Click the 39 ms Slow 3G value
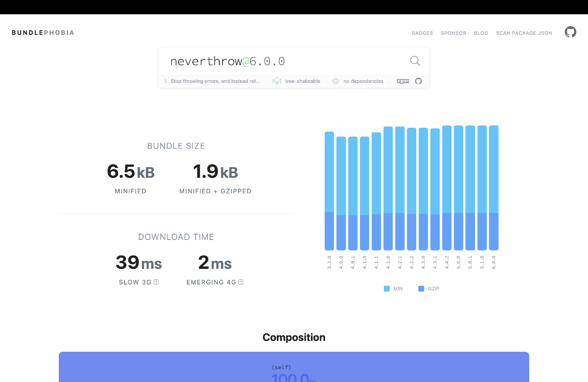This screenshot has width=588, height=382. pos(139,263)
